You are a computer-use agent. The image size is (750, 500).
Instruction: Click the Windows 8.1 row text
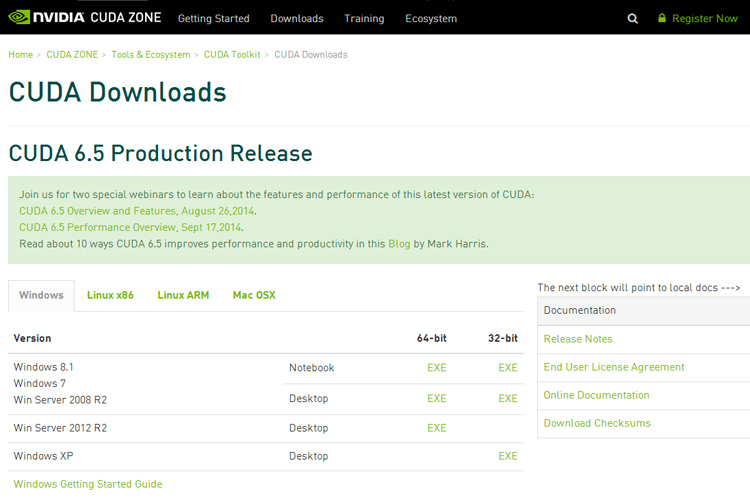pos(44,367)
